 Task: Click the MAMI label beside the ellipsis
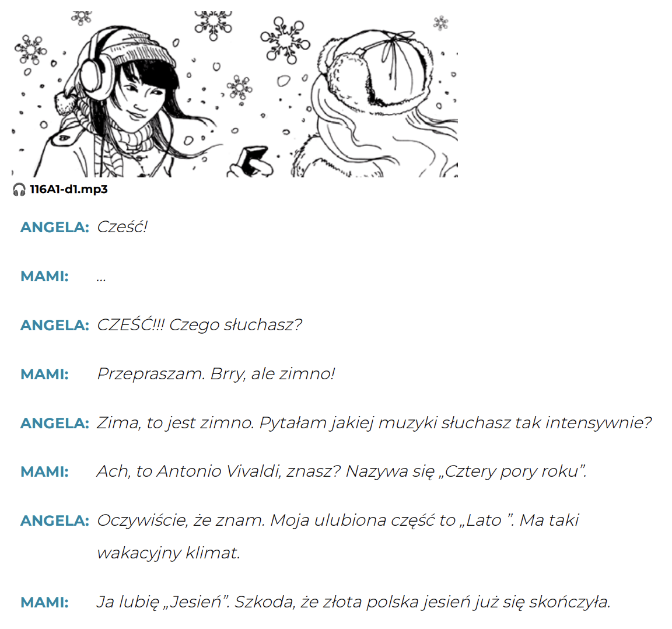tap(44, 276)
